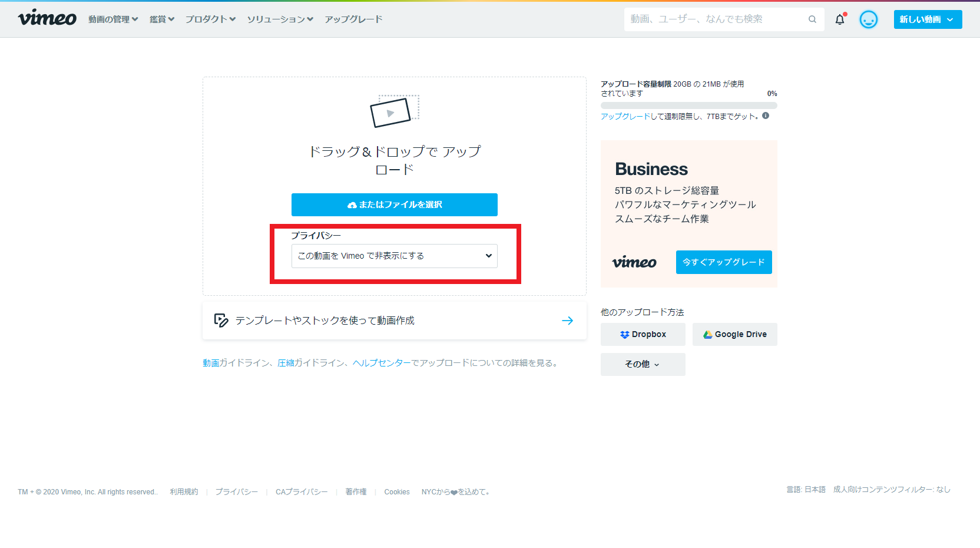The width and height of the screenshot is (980, 548).
Task: Click または ファイルを選択 upload button
Action: 395,204
